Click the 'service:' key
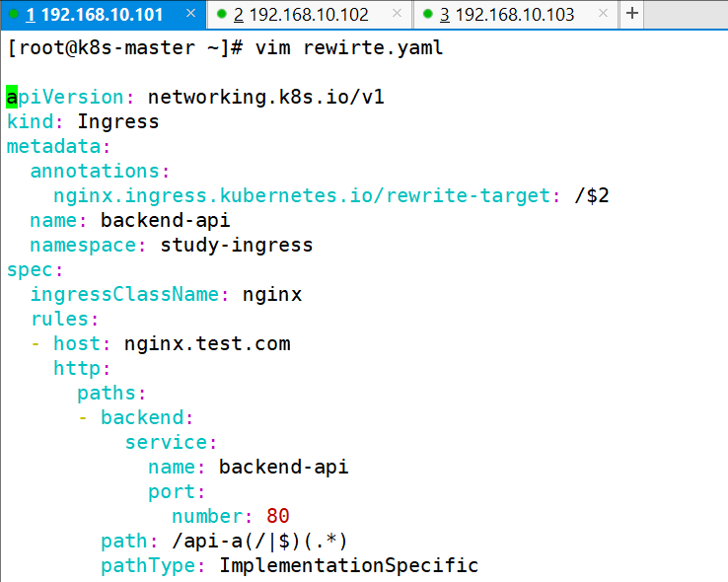The width and height of the screenshot is (728, 582). 171,442
